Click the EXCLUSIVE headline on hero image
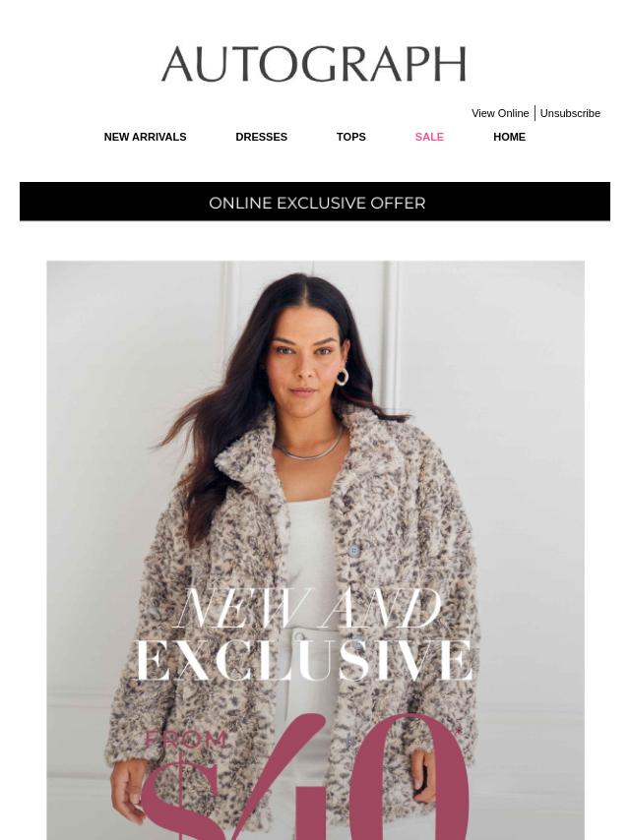The height and width of the screenshot is (840, 630). pyautogui.click(x=303, y=660)
